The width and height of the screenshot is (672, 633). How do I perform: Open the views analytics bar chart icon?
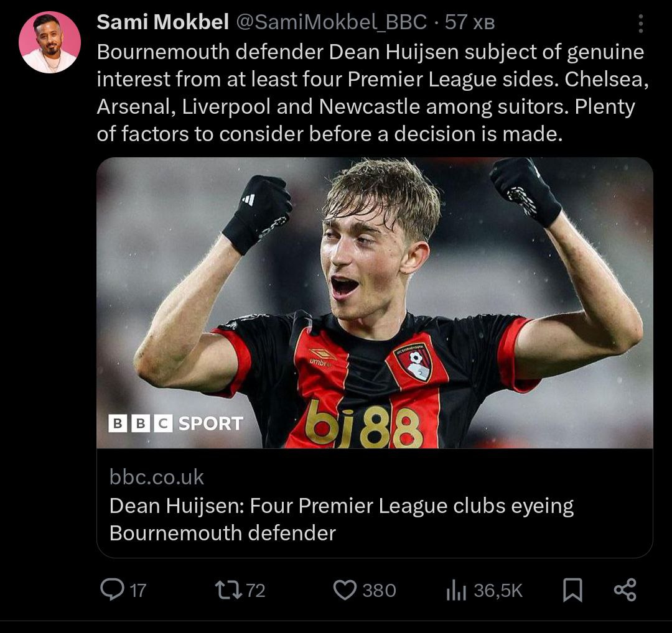455,590
